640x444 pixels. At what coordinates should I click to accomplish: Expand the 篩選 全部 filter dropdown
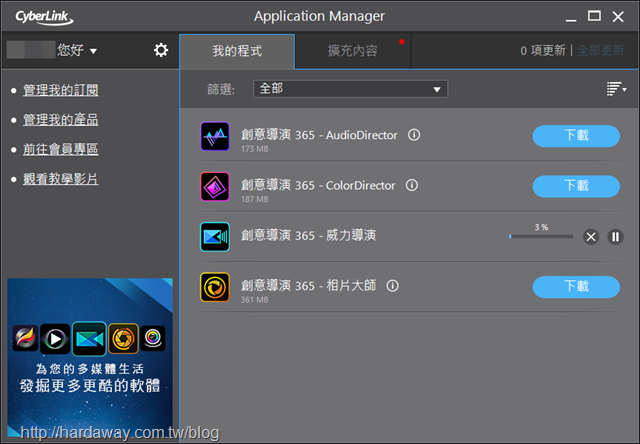[350, 89]
